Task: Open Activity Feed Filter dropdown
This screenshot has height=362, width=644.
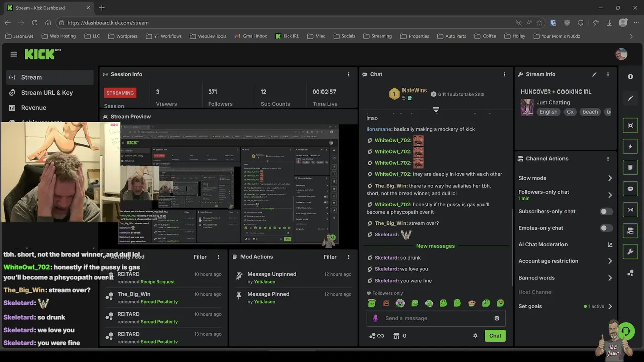Action: [200, 257]
